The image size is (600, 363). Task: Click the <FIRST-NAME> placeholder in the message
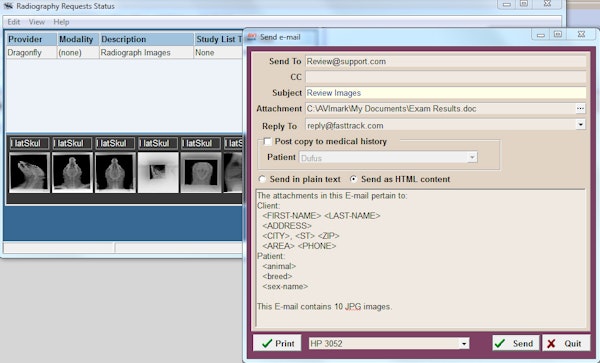[x=292, y=216]
